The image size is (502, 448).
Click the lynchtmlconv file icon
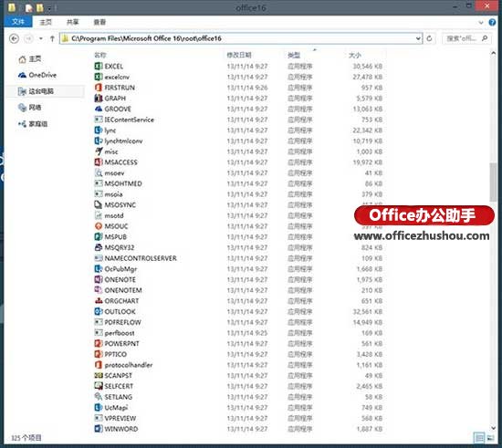pos(99,141)
